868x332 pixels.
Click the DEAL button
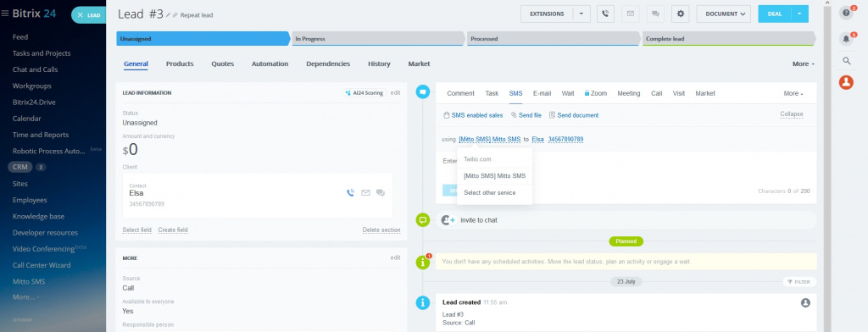click(775, 14)
